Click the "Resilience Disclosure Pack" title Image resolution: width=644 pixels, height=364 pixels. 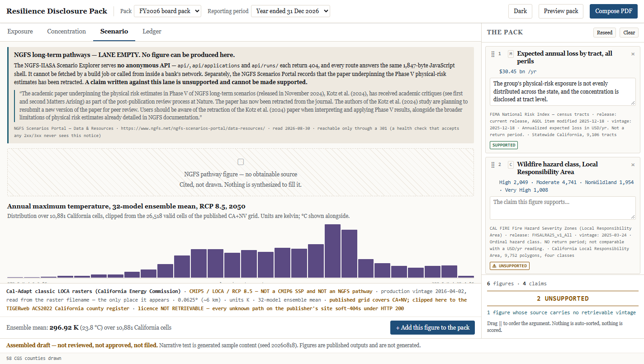[57, 11]
